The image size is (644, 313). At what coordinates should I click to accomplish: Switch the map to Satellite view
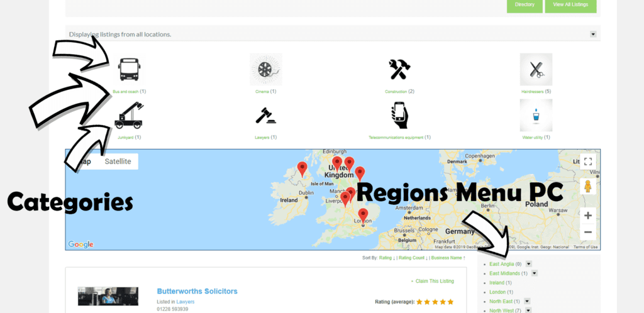[x=118, y=162]
